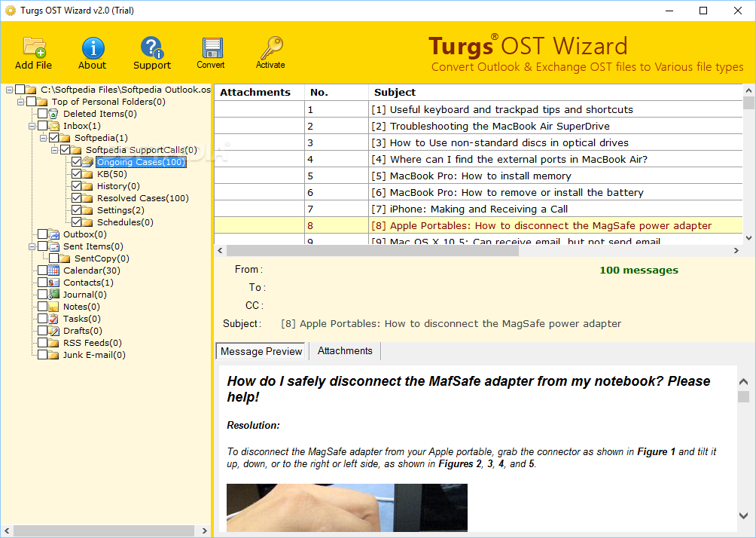
Task: Collapse the Sent Items tree node
Action: point(32,246)
